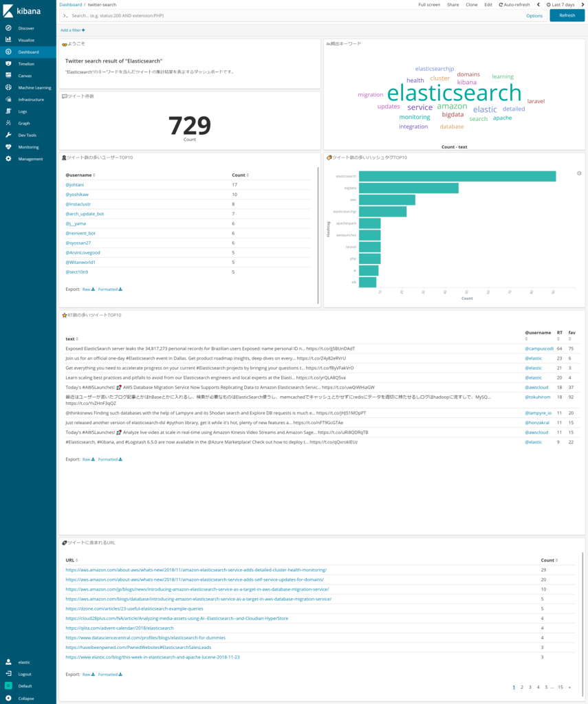This screenshot has height=704, width=588.
Task: Click the "elasticsearch" word in the tag cloud
Action: coord(454,93)
